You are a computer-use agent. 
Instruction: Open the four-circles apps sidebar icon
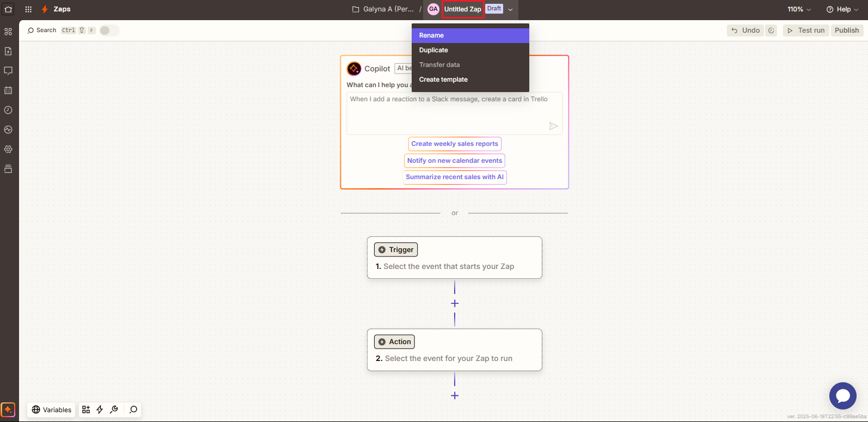click(x=8, y=32)
